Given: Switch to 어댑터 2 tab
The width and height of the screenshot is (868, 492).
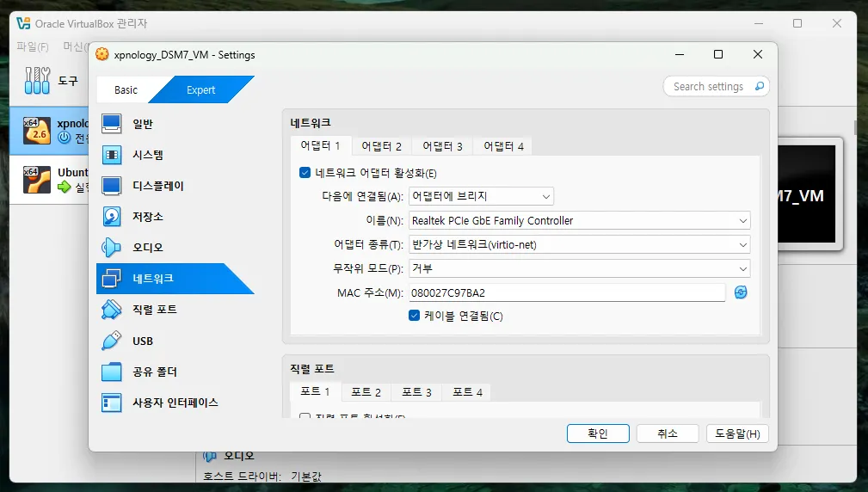Looking at the screenshot, I should point(381,146).
